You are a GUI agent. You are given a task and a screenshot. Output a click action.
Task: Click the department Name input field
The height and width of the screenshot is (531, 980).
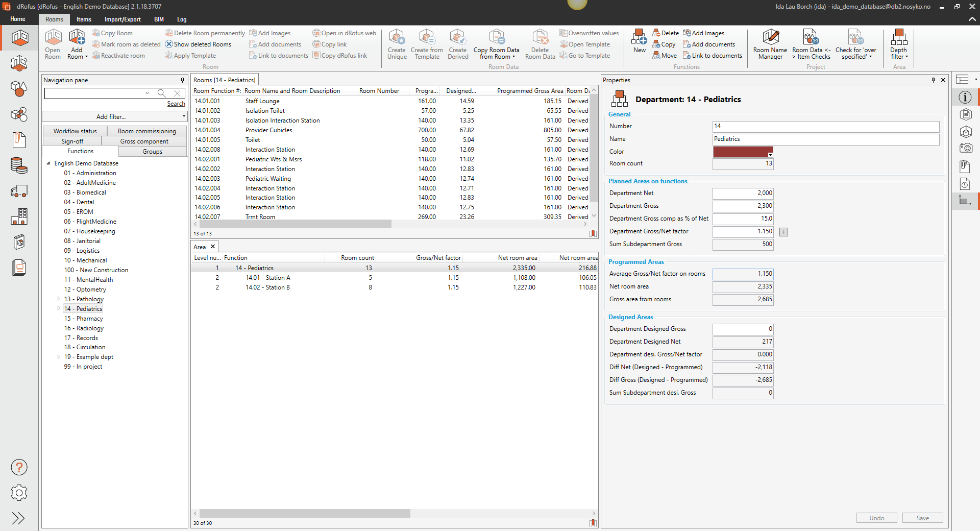825,139
